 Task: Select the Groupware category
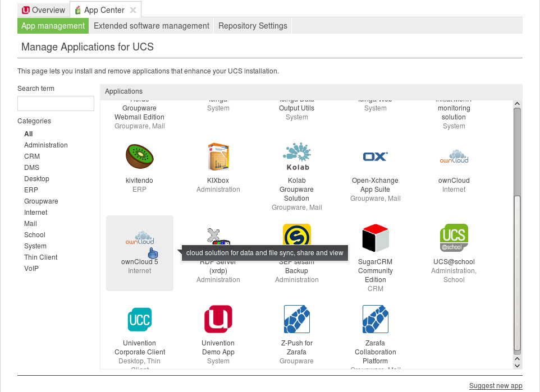click(x=42, y=201)
